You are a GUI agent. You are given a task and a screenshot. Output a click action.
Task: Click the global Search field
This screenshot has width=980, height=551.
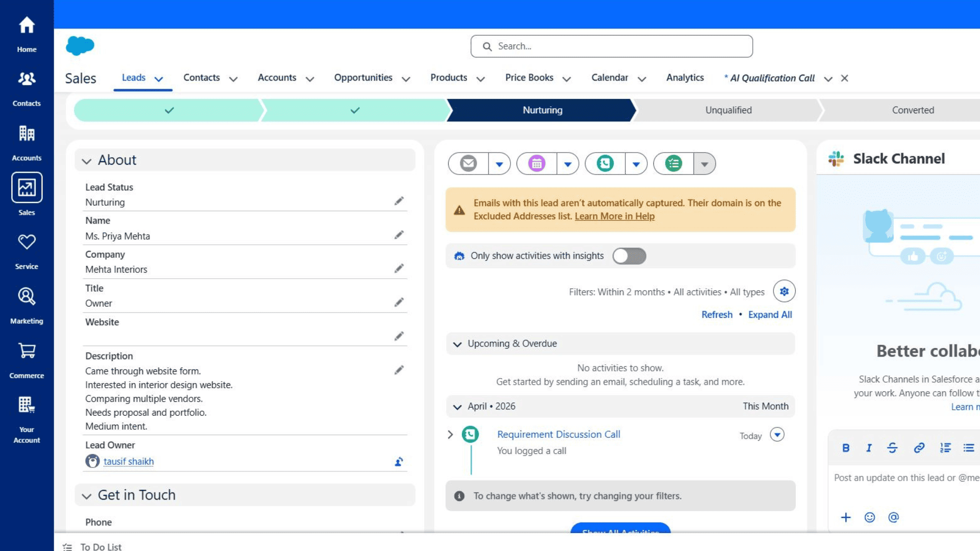pos(611,46)
